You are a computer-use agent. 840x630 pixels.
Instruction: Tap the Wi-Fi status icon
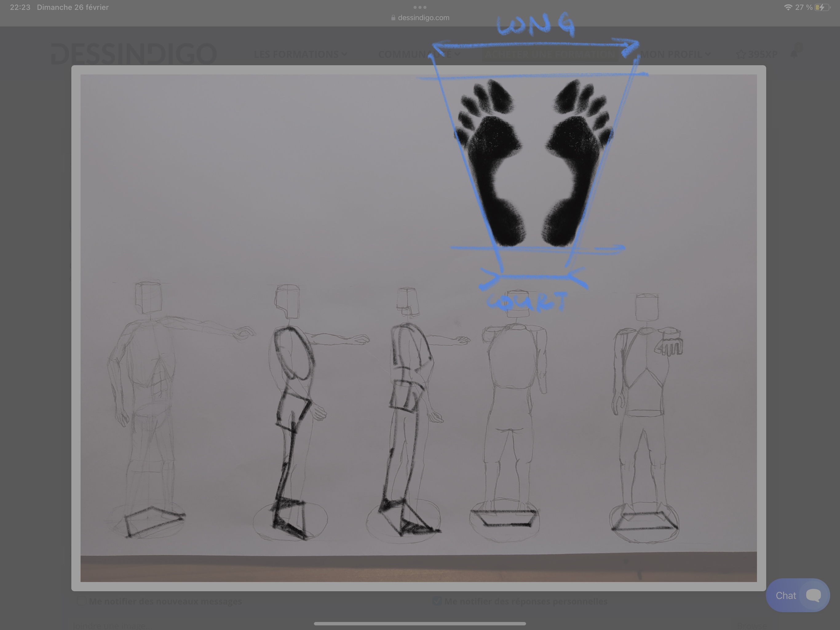(x=788, y=7)
